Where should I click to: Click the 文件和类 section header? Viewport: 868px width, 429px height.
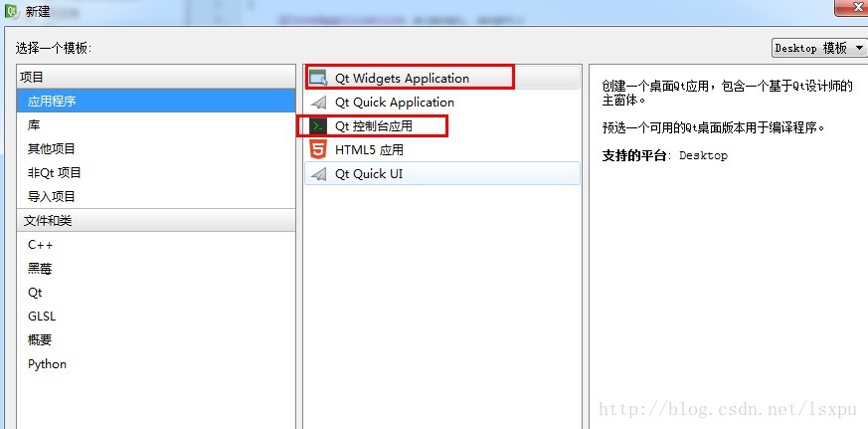coord(156,221)
